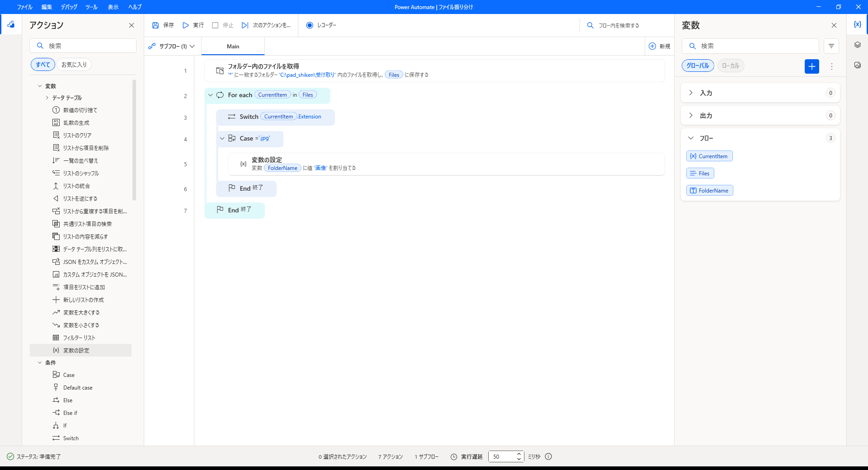Toggle the お気に入り actions filter
The image size is (868, 470).
[74, 65]
